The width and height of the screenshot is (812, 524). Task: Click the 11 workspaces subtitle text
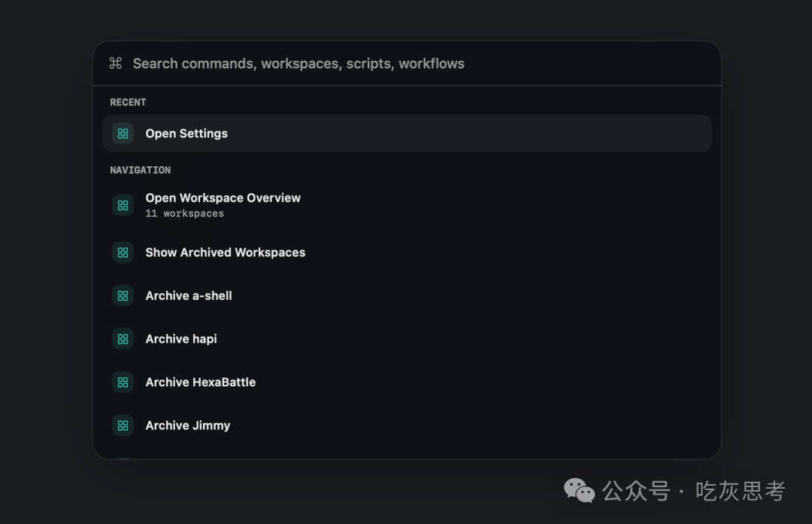(x=184, y=214)
